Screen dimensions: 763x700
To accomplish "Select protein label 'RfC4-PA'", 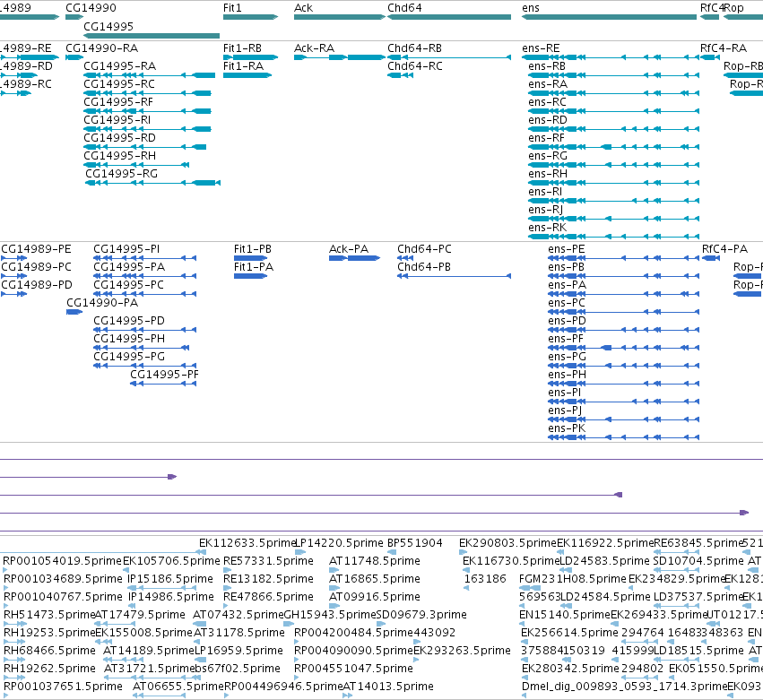I will coord(724,249).
